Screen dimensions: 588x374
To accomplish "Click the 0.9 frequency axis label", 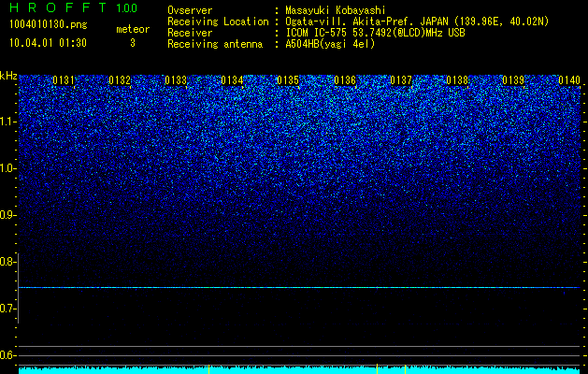I will coord(7,215).
